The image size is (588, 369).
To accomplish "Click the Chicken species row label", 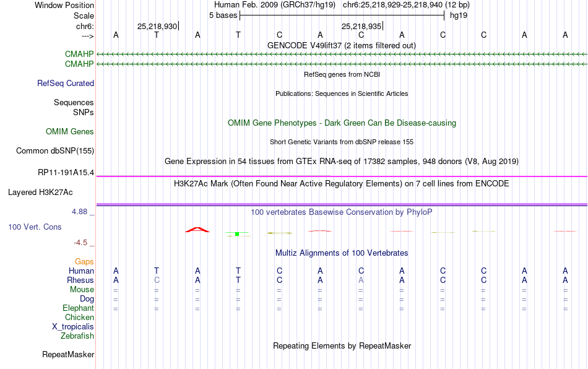I will point(79,317).
